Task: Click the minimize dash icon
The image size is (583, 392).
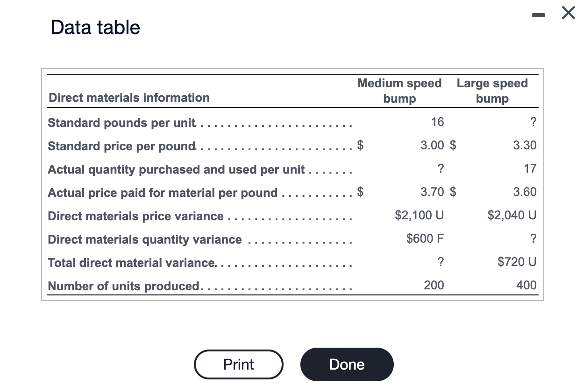Action: (x=538, y=15)
